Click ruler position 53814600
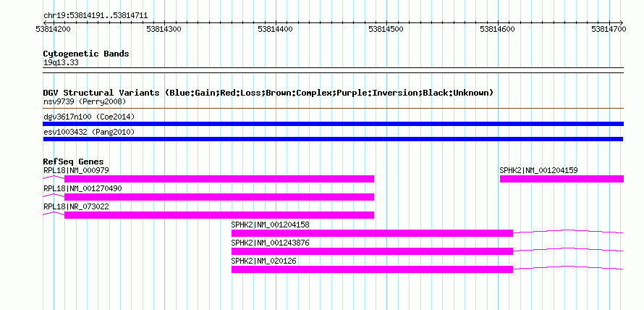 coord(497,29)
